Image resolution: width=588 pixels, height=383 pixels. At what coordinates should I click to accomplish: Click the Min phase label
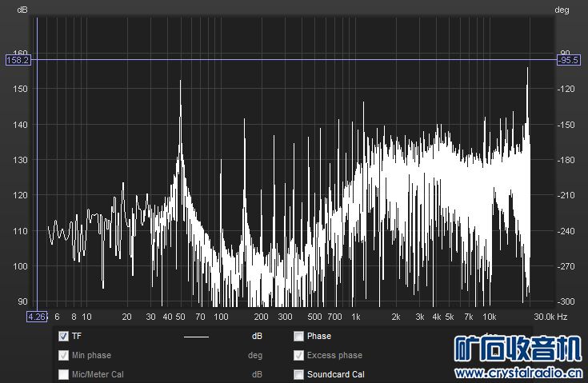coord(91,355)
